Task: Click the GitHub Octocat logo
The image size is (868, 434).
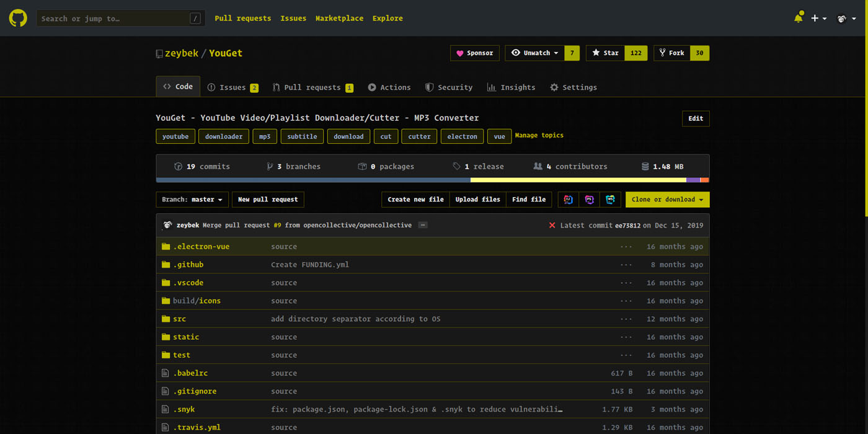Action: point(17,17)
